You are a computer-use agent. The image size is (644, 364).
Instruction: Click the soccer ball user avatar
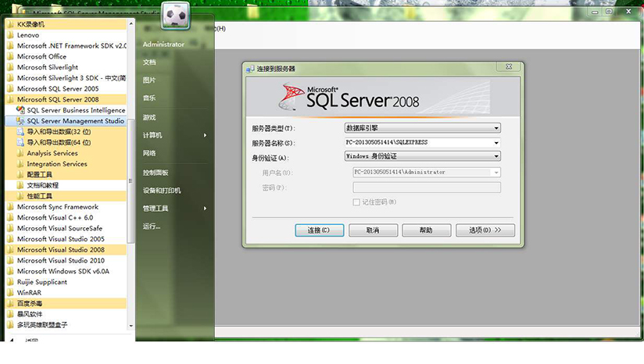click(175, 15)
